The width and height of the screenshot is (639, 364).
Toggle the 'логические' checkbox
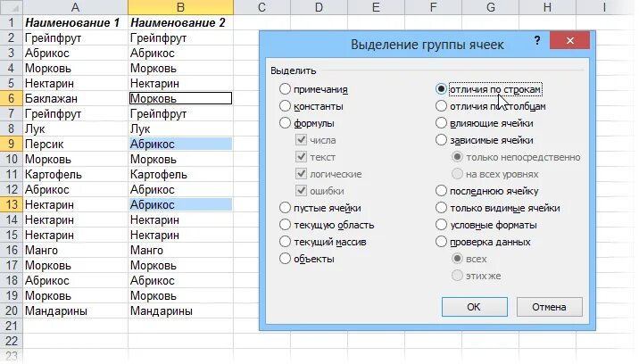[301, 174]
